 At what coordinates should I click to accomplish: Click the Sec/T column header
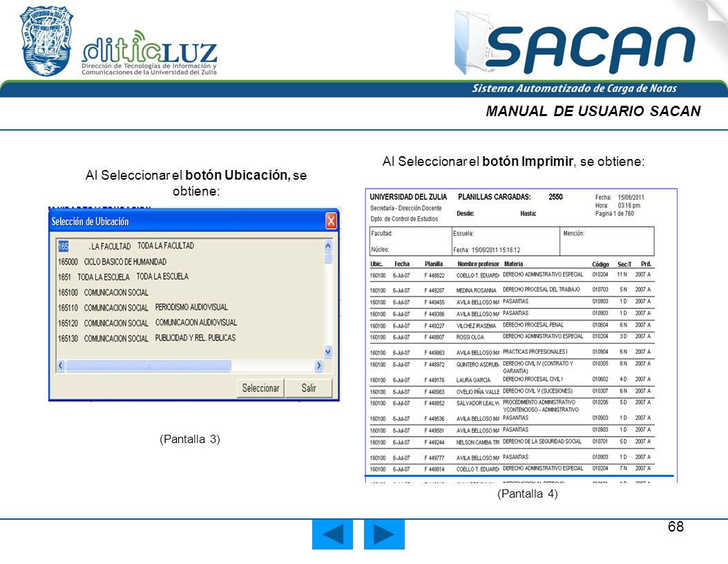[624, 264]
